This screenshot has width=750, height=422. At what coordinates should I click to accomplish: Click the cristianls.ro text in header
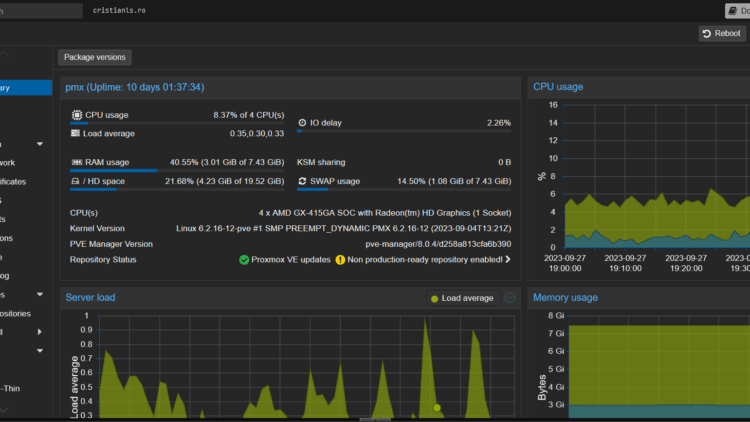pos(119,11)
